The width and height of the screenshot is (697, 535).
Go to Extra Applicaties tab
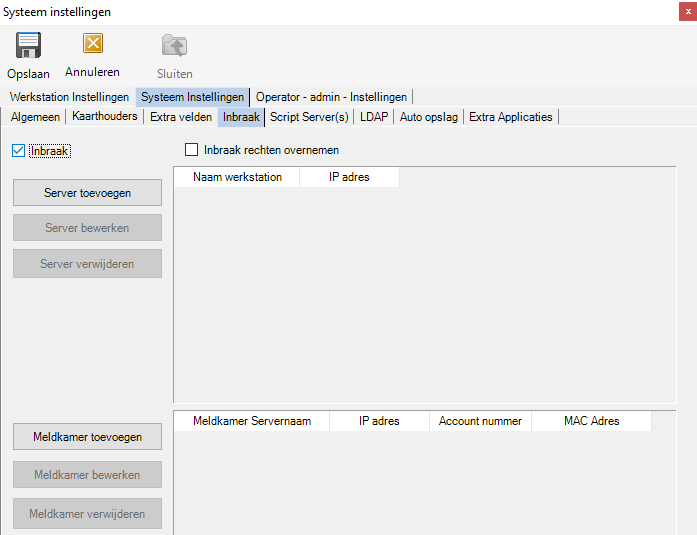coord(511,117)
